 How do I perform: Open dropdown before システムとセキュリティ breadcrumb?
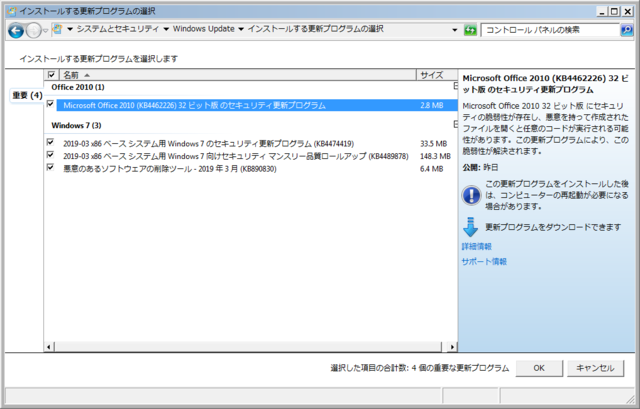[70, 29]
